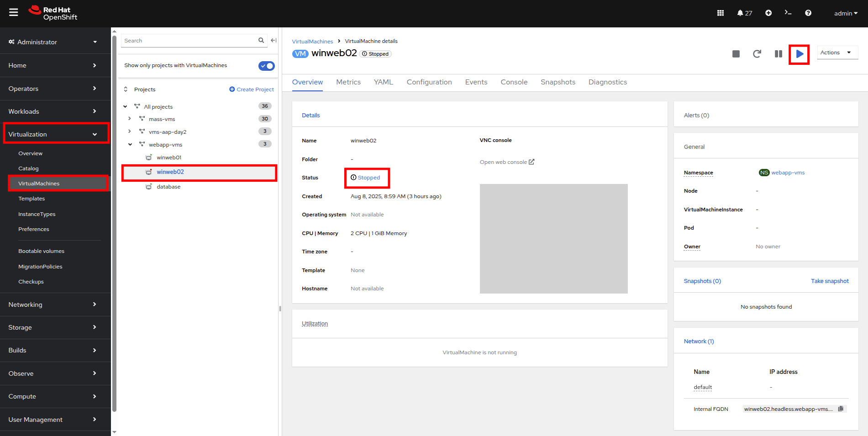868x436 pixels.
Task: Expand the Storage navigation section
Action: [55, 327]
